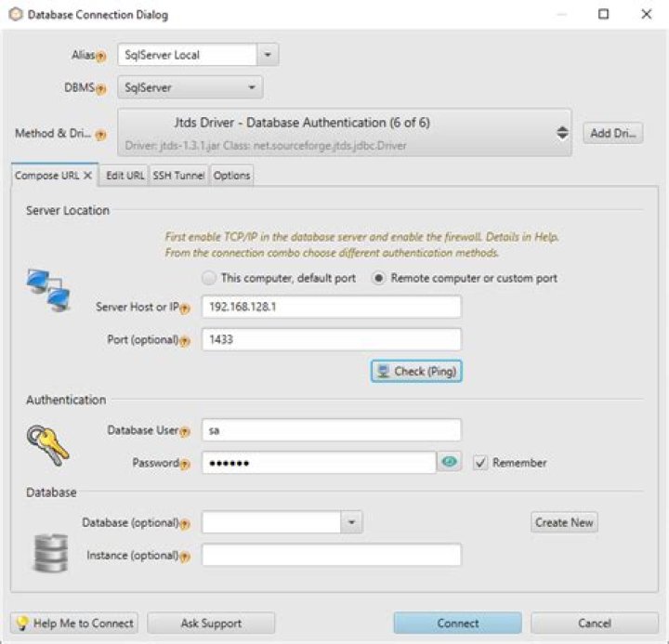Maximize the Database Connection Dialog window
Viewport: 669px width, 644px height.
(x=603, y=14)
